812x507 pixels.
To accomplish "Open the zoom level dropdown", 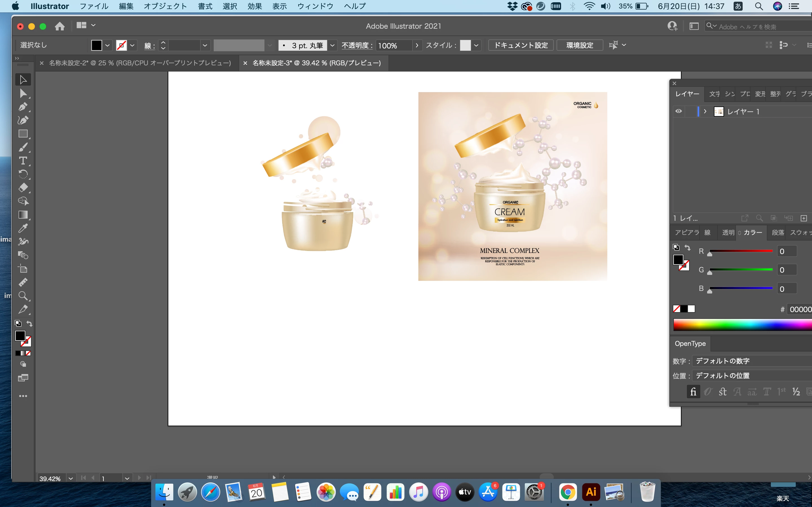I will pos(70,479).
